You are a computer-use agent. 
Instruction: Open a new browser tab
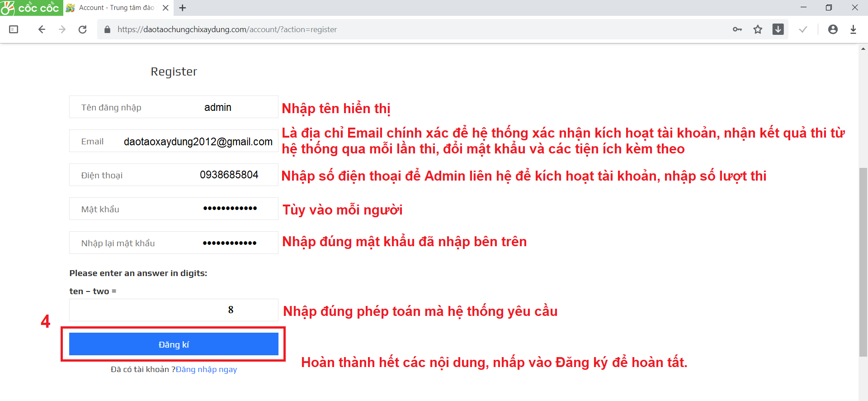click(x=183, y=8)
